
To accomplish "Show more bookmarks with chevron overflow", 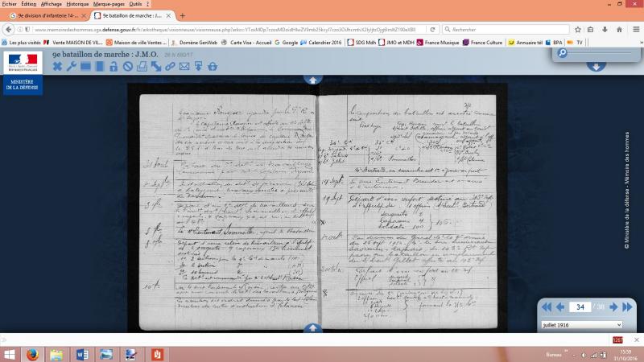I will [641, 43].
